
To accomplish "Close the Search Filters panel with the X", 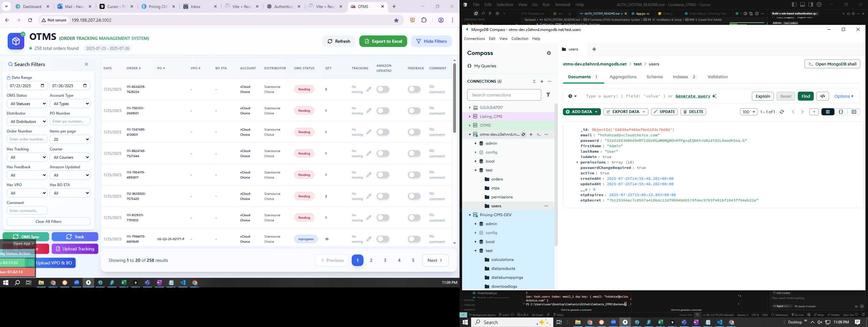I will [86, 65].
